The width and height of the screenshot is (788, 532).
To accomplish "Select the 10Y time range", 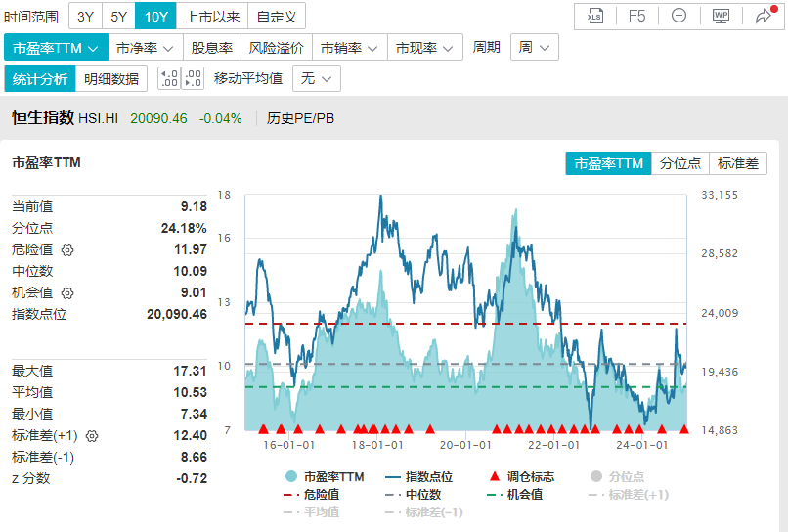I will (155, 17).
